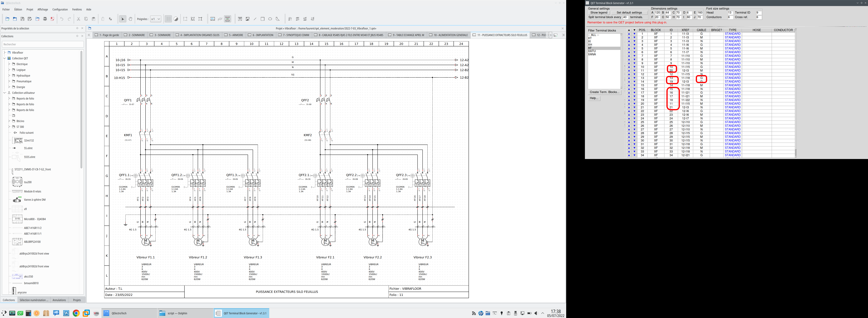Expand the Hydraulique folder
This screenshot has height=318, width=868.
9,75
